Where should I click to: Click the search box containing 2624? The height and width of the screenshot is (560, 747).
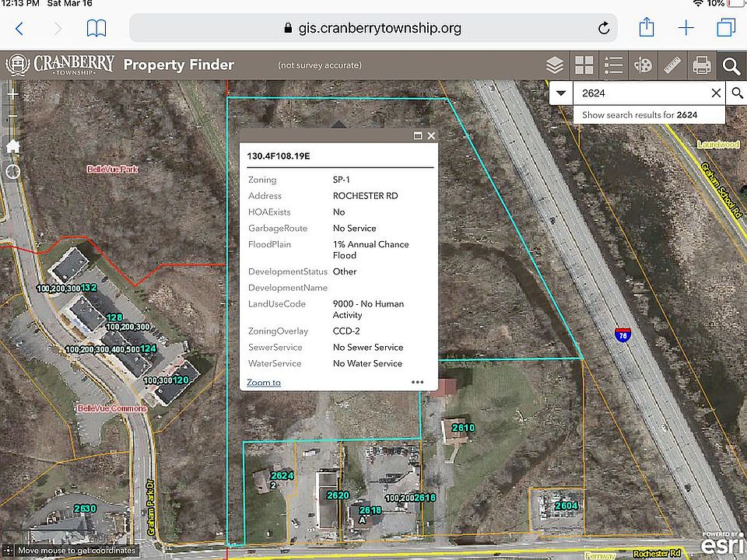click(638, 93)
